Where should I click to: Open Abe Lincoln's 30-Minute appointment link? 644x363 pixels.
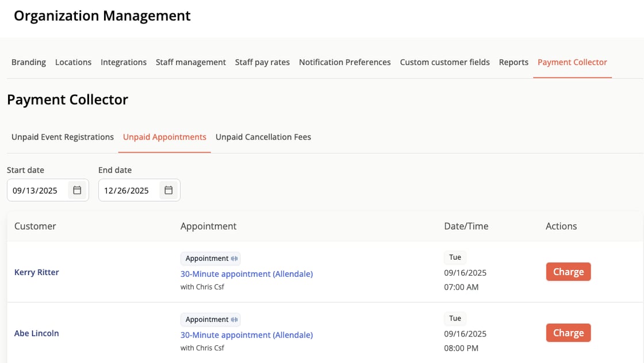click(x=247, y=335)
